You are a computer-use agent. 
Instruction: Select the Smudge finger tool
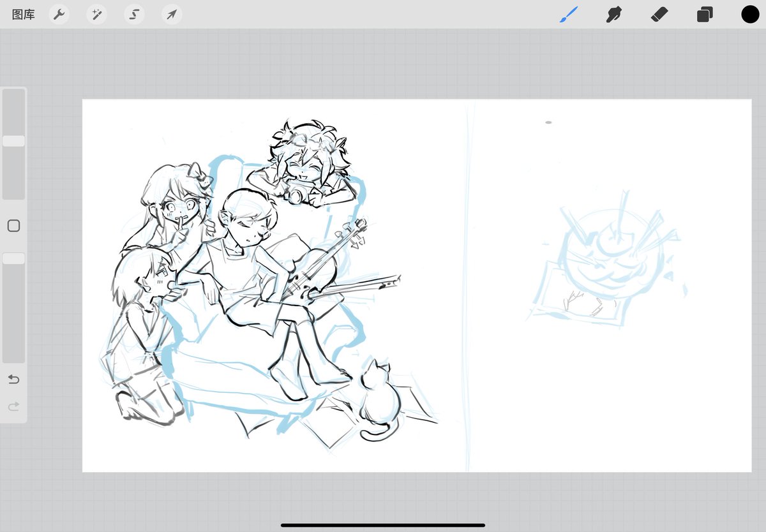pos(614,15)
